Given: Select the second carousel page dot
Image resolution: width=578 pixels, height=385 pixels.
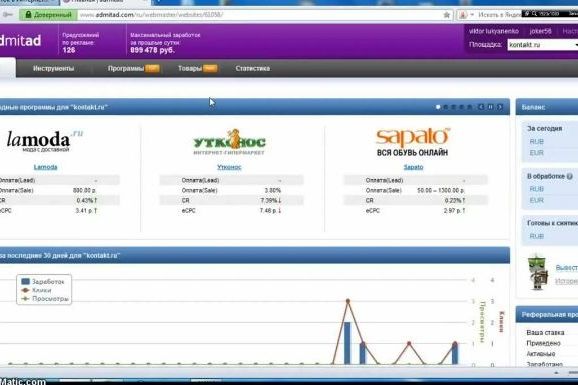Looking at the screenshot, I should (x=446, y=107).
